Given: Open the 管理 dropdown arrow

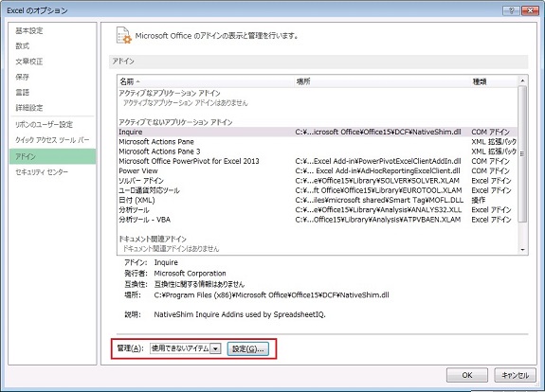Looking at the screenshot, I should (215, 348).
